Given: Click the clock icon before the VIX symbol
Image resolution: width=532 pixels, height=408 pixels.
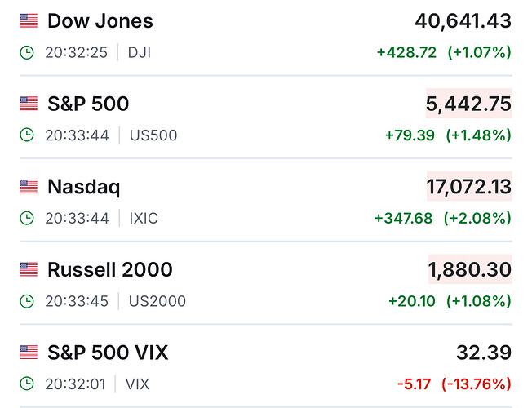Looking at the screenshot, I should [27, 384].
